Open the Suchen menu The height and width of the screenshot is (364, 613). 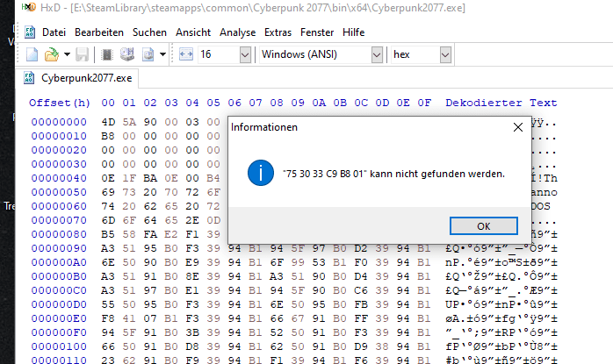(x=149, y=32)
